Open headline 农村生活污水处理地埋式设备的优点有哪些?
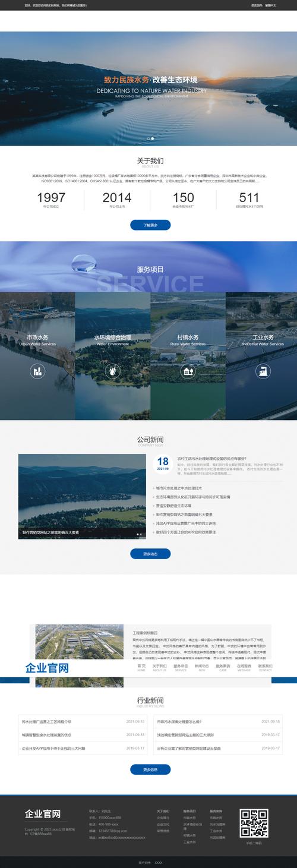This screenshot has height=868, width=297. tap(211, 459)
